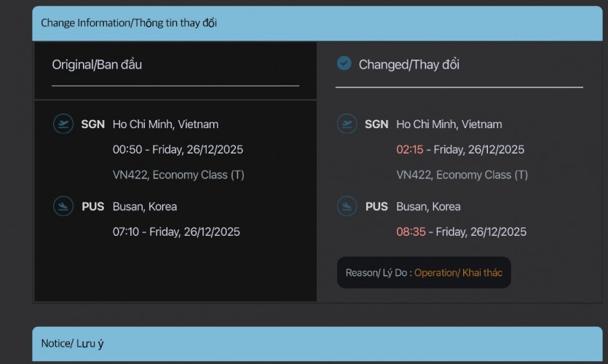608x364 pixels.
Task: Select the Original/Ban đầu heading
Action: click(x=97, y=64)
